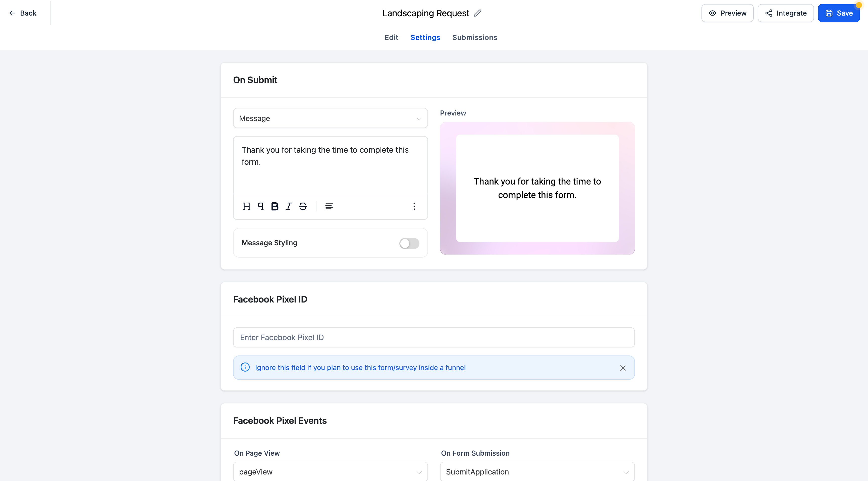
Task: Open the Submissions tab
Action: (x=474, y=37)
